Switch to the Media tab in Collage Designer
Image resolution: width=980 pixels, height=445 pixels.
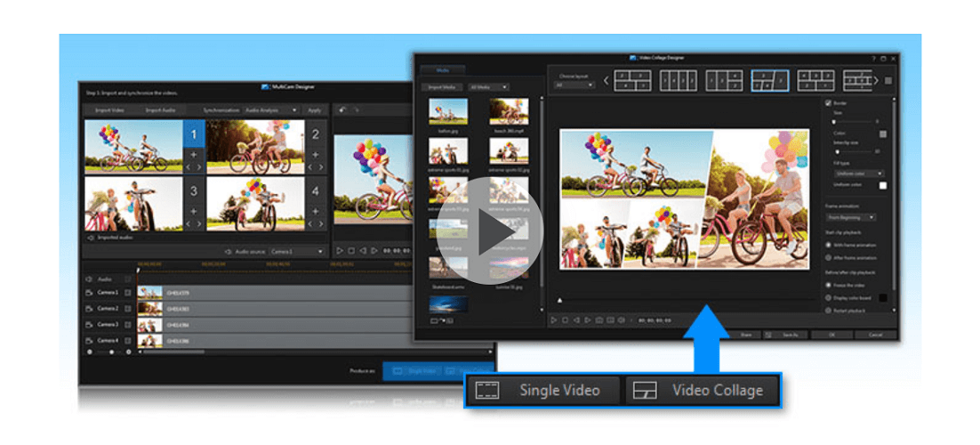(x=442, y=69)
